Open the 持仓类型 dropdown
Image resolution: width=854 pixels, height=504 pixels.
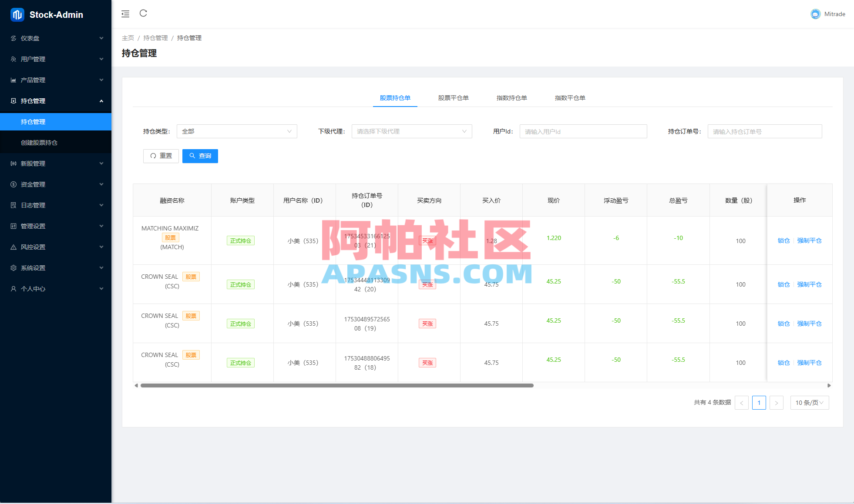pos(237,131)
